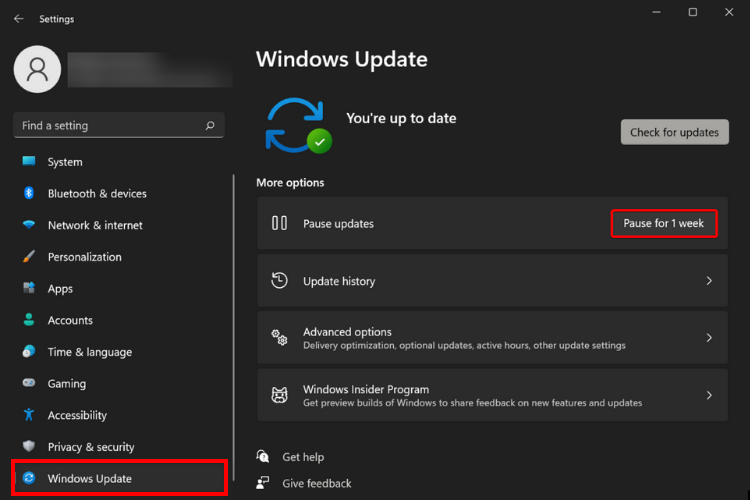This screenshot has width=750, height=500.
Task: Click the Windows Update sidebar icon
Action: coord(29,478)
